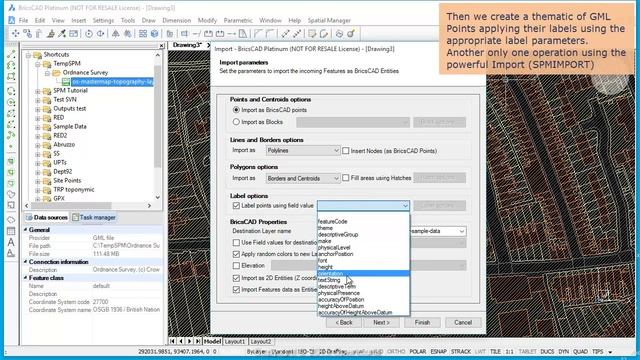
Task: Toggle ESNAP in status bar
Action: [439, 351]
